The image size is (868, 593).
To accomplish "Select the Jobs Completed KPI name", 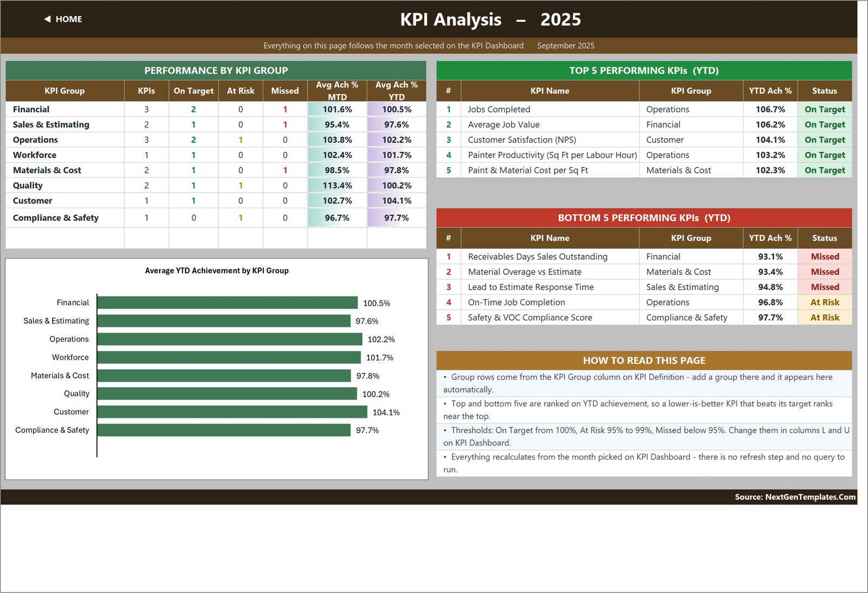I will (x=499, y=109).
